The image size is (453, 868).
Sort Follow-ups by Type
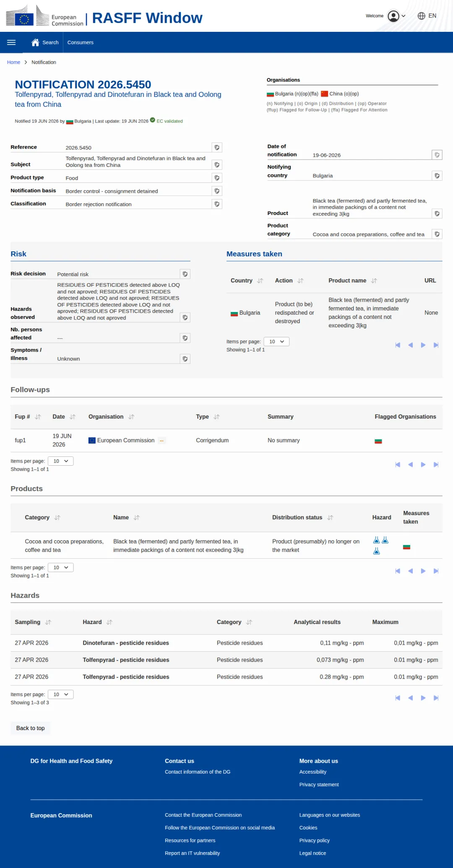pyautogui.click(x=216, y=417)
